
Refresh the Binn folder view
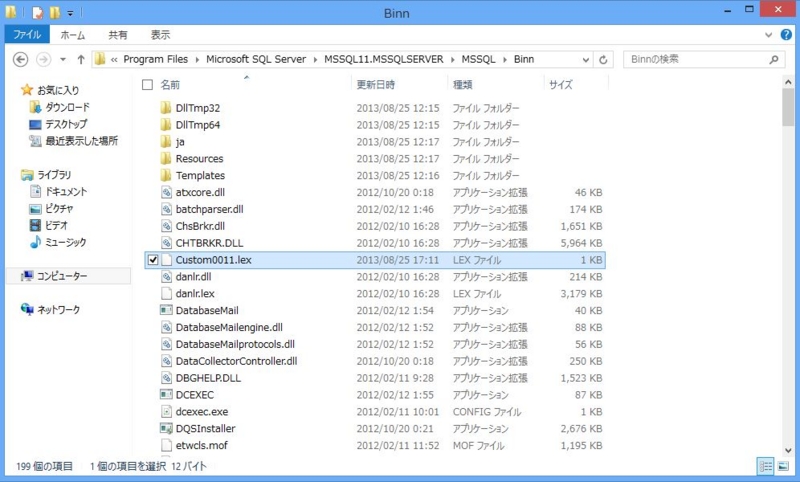[x=603, y=60]
